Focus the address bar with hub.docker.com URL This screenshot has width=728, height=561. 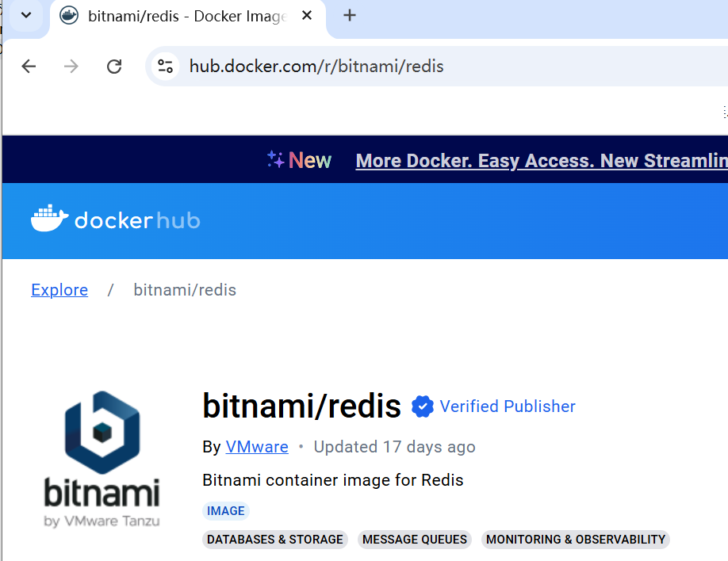(436, 67)
